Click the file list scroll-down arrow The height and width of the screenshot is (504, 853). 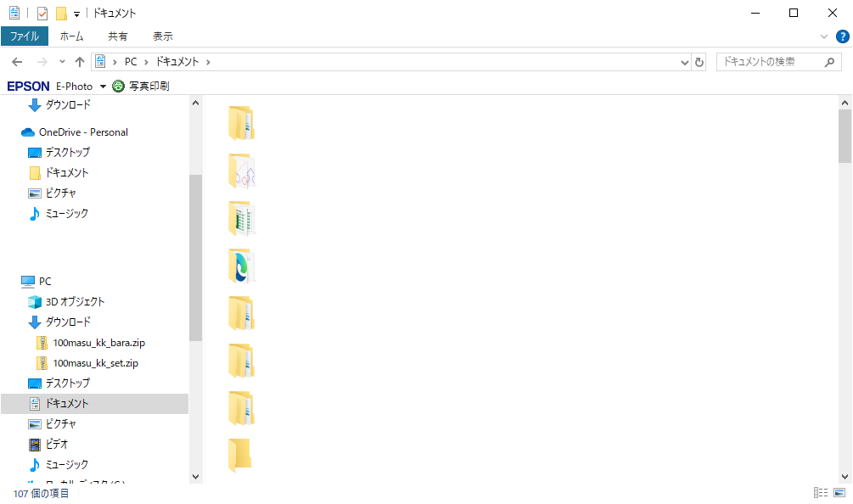(x=845, y=477)
